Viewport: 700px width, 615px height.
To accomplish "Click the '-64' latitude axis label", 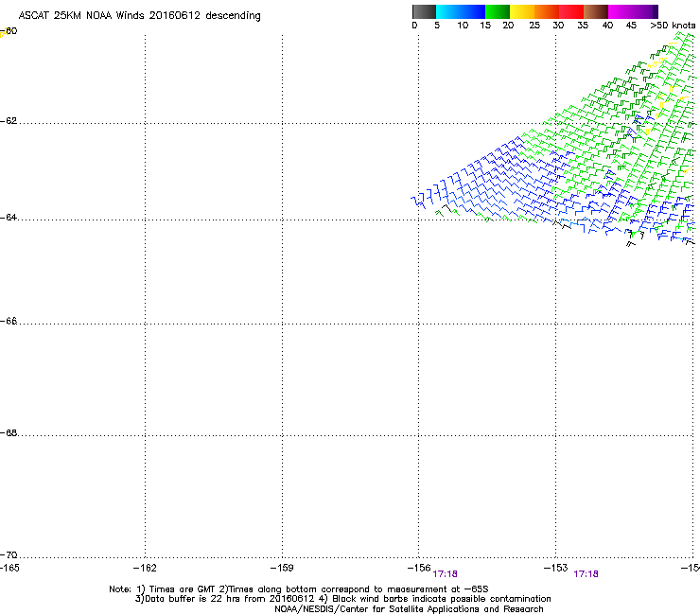I will (9, 218).
